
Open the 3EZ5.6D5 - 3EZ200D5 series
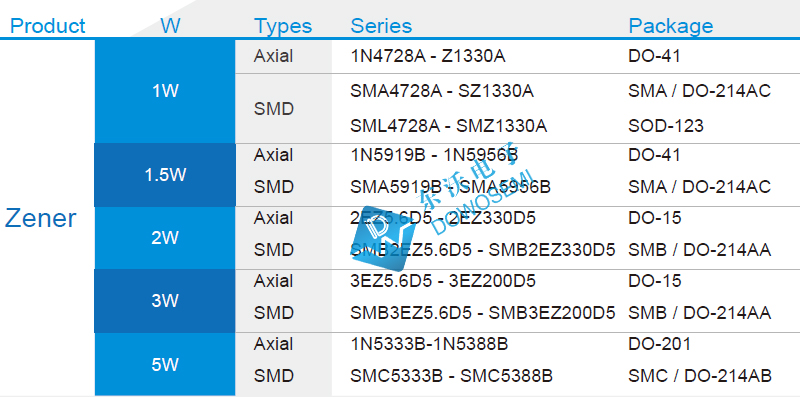pos(443,281)
